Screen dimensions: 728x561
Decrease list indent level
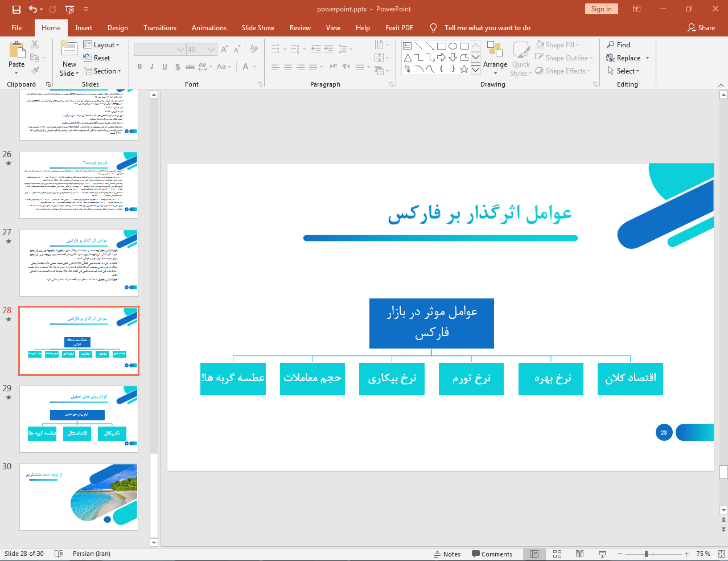(x=316, y=49)
